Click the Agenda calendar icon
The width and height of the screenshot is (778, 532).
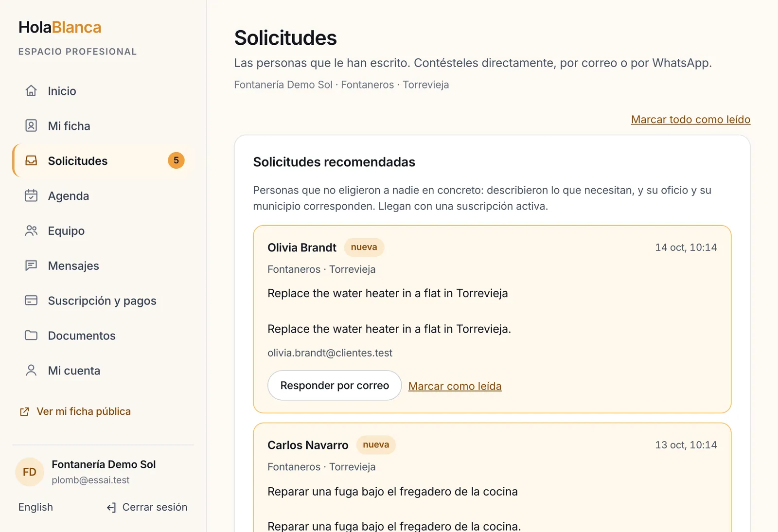click(31, 196)
